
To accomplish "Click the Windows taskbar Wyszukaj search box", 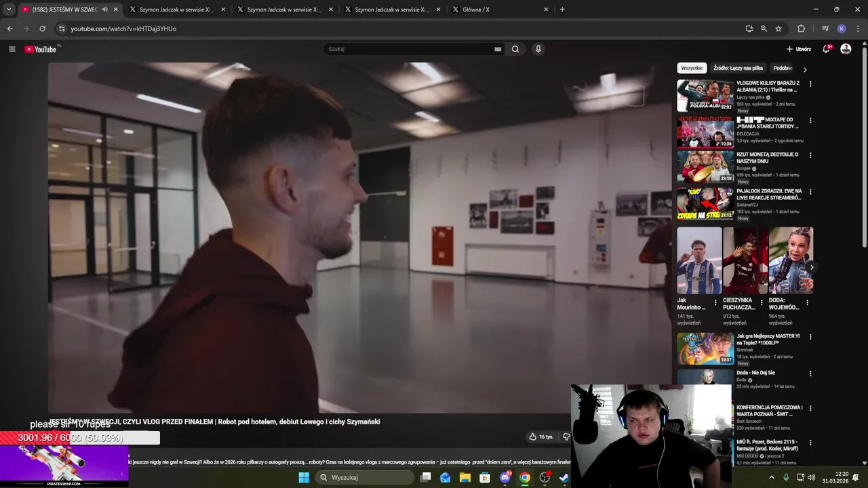I will click(365, 477).
